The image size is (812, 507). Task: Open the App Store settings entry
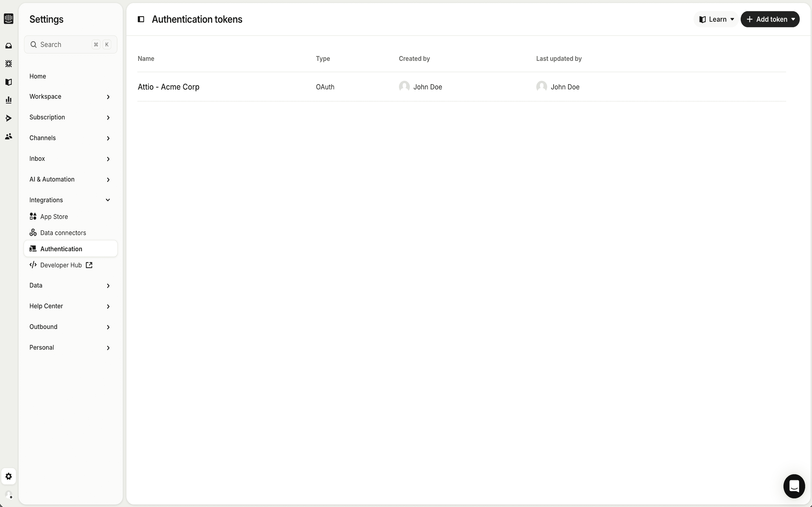54,216
